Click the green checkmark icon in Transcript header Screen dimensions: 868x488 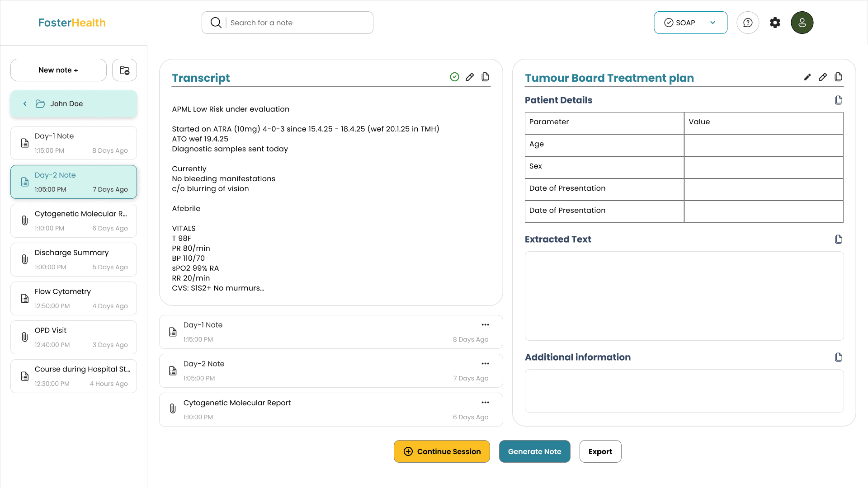click(x=454, y=77)
